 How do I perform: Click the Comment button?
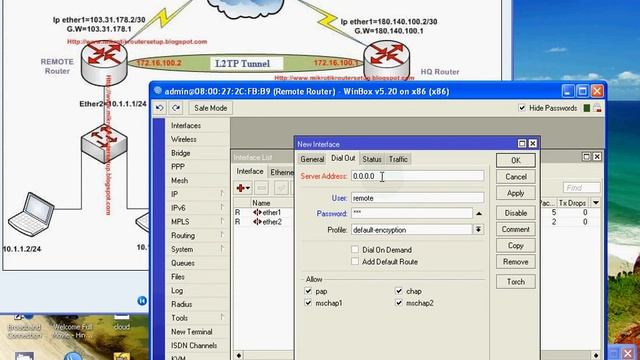point(516,229)
